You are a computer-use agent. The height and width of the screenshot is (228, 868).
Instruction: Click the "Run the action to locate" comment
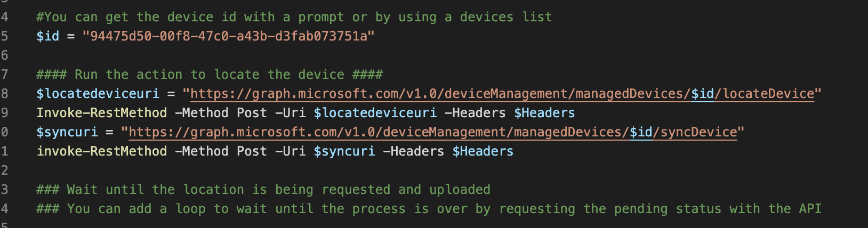(x=209, y=75)
